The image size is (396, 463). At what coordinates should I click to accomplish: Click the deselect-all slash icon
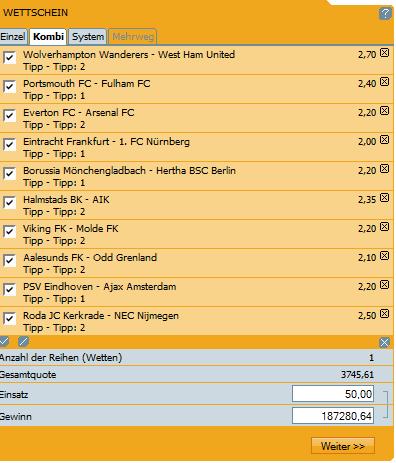pyautogui.click(x=23, y=342)
